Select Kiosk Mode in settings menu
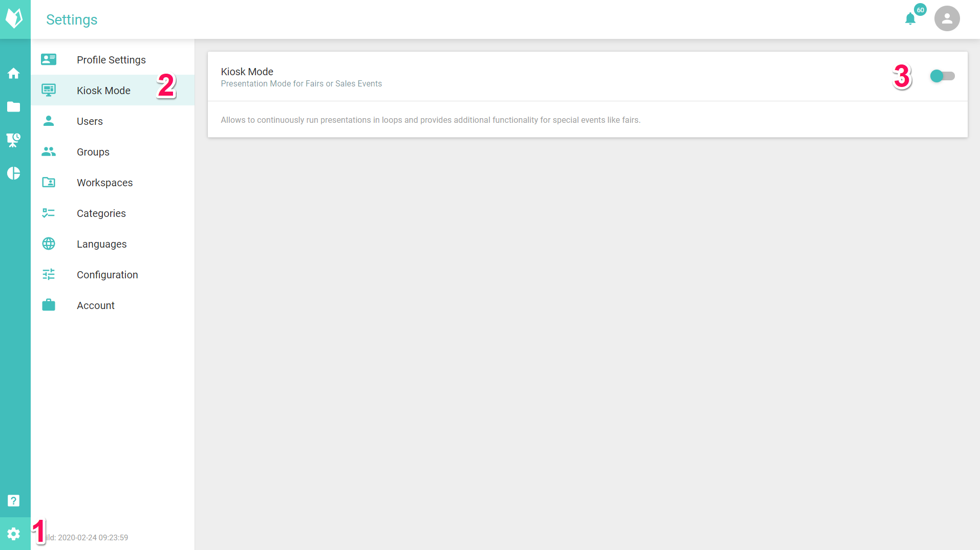Image resolution: width=980 pixels, height=550 pixels. (103, 91)
